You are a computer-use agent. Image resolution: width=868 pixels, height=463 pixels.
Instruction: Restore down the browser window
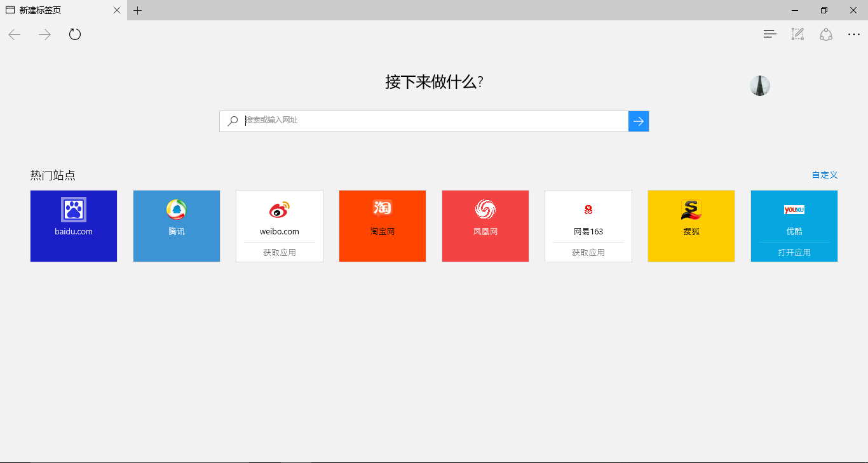pyautogui.click(x=824, y=10)
